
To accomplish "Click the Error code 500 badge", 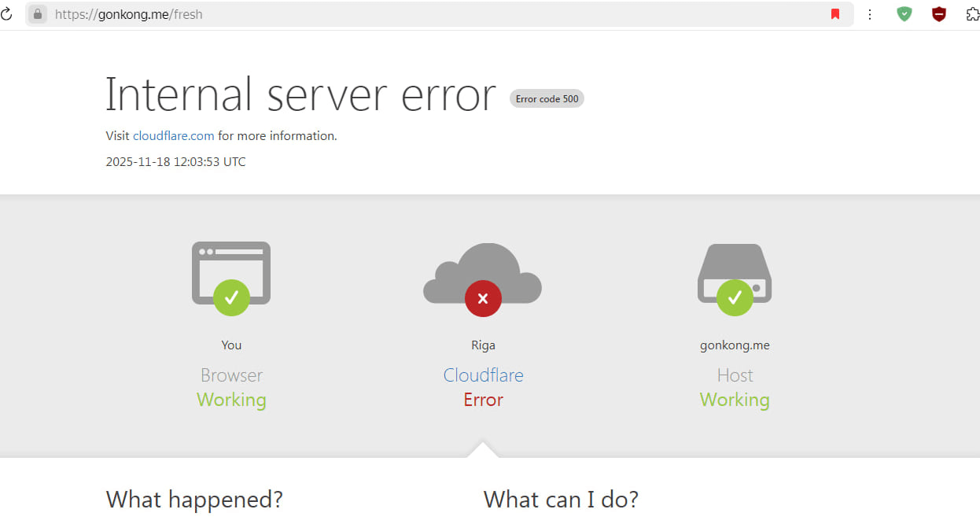I will [547, 99].
